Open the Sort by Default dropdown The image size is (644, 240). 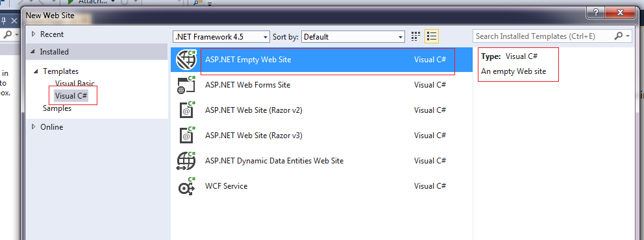click(x=353, y=37)
